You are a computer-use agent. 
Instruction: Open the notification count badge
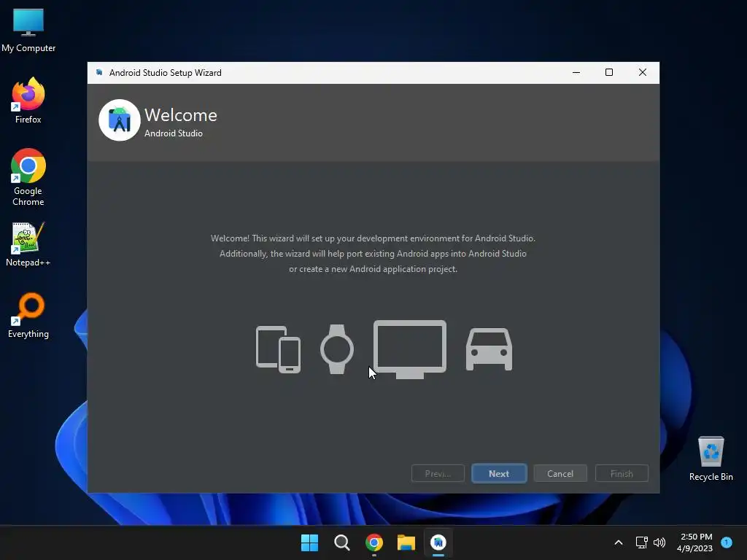click(x=727, y=542)
